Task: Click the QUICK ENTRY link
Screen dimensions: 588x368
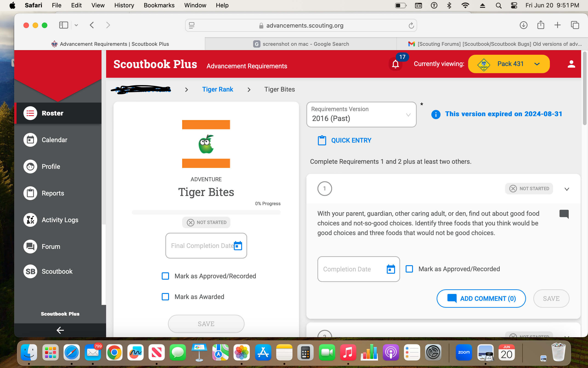Action: (x=345, y=141)
